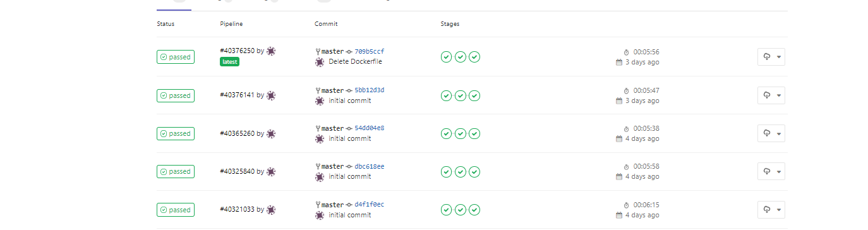Open initial commit message of commit d4f1f0ec
Viewport: 868px width, 230px height.
pyautogui.click(x=350, y=215)
